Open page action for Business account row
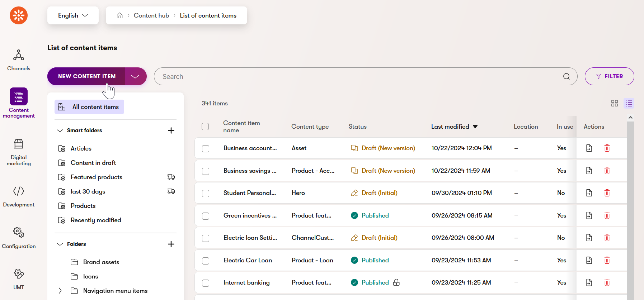Viewport: 644px width, 300px height. point(589,148)
